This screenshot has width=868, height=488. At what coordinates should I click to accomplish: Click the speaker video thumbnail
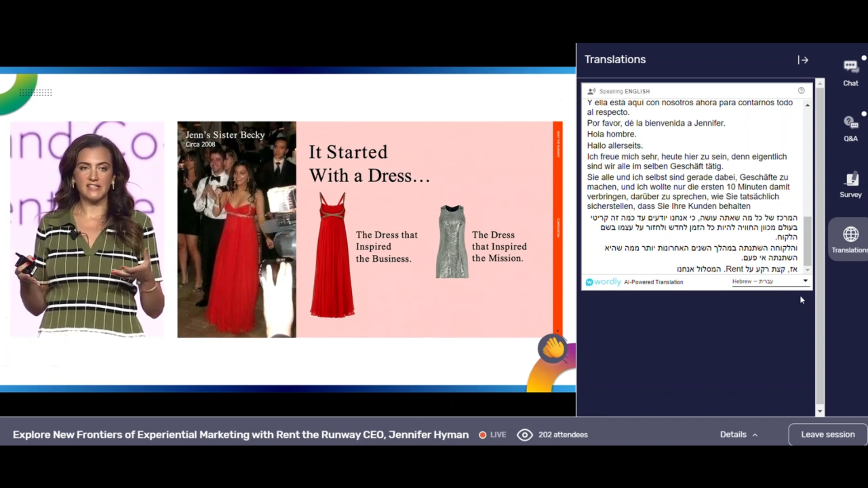88,229
